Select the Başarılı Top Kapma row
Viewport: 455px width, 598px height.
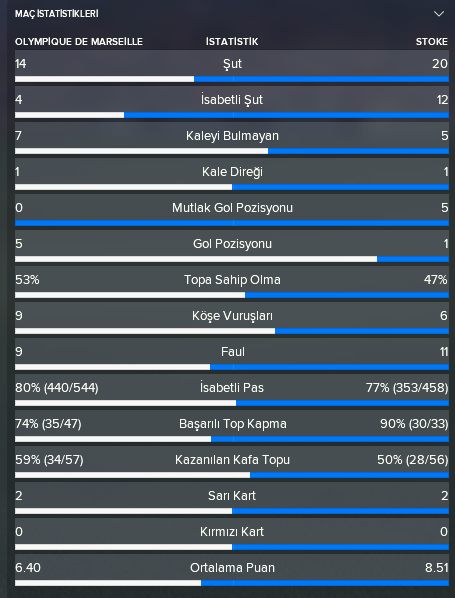pos(232,426)
